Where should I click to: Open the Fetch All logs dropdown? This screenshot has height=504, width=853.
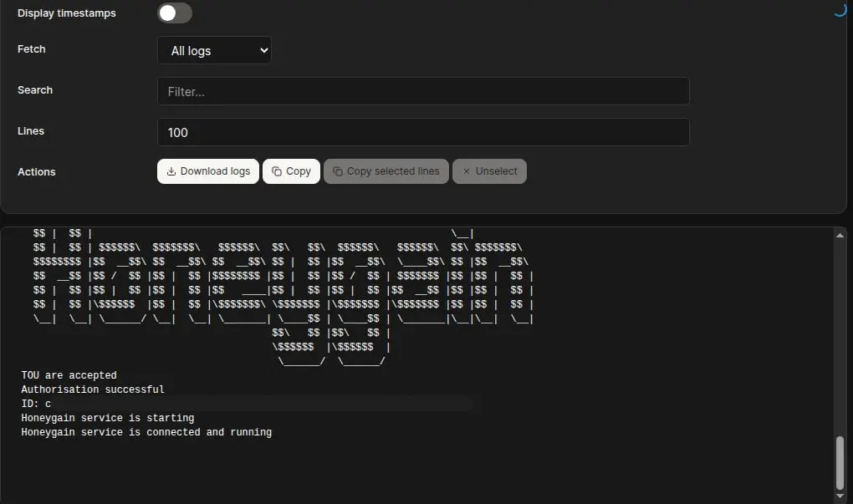[x=214, y=50]
